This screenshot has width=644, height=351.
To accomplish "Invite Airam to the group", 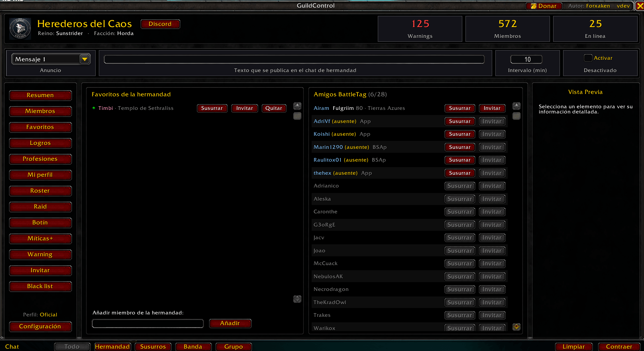I will click(492, 108).
